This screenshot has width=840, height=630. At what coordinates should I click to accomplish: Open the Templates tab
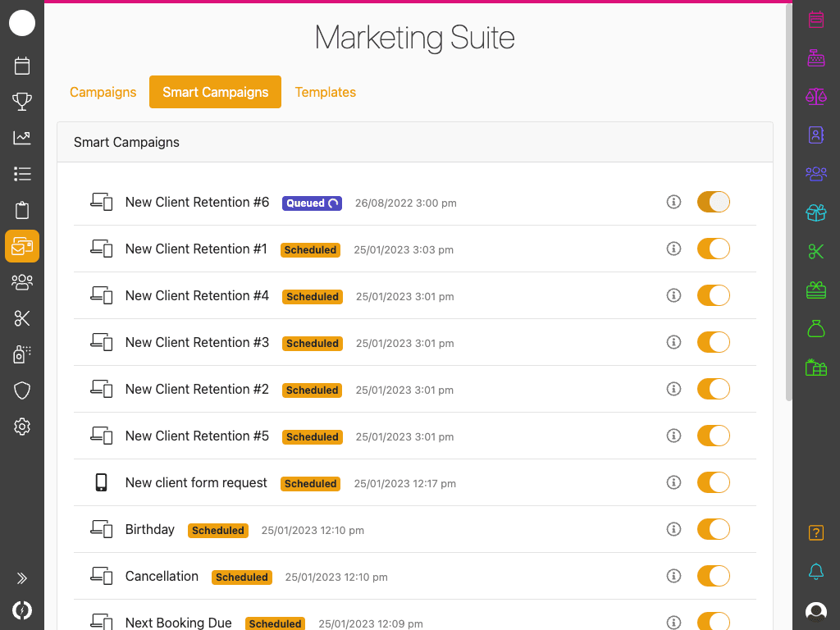pos(325,92)
